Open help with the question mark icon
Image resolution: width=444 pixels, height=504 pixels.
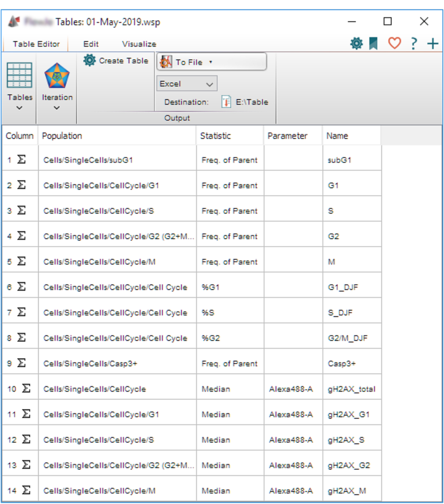tap(413, 44)
